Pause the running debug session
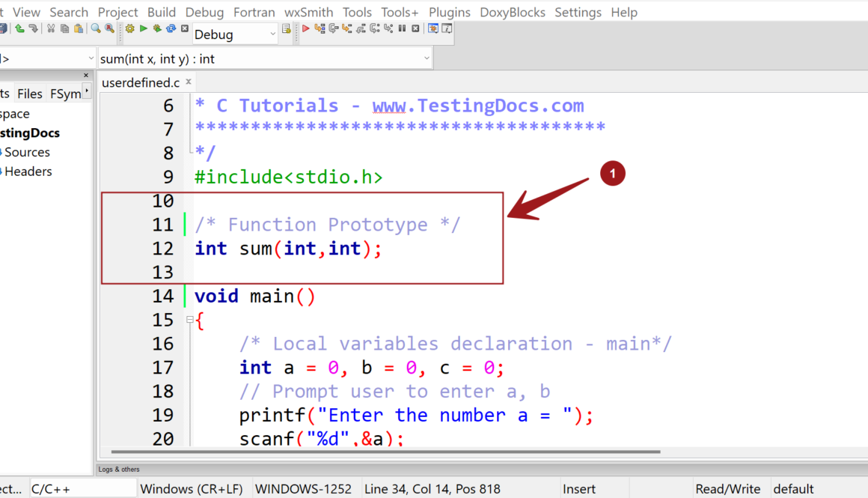This screenshot has height=498, width=868. pos(402,30)
